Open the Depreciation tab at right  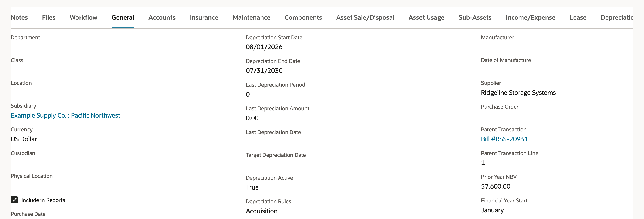pos(617,17)
